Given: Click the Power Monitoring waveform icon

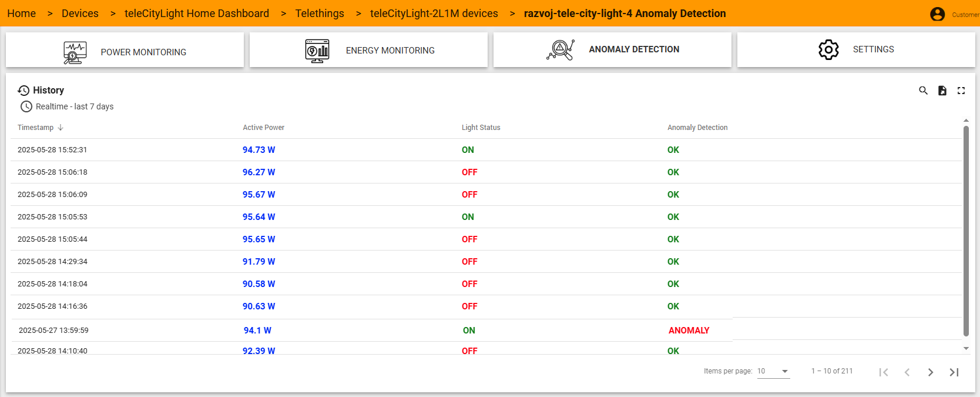Looking at the screenshot, I should point(75,52).
